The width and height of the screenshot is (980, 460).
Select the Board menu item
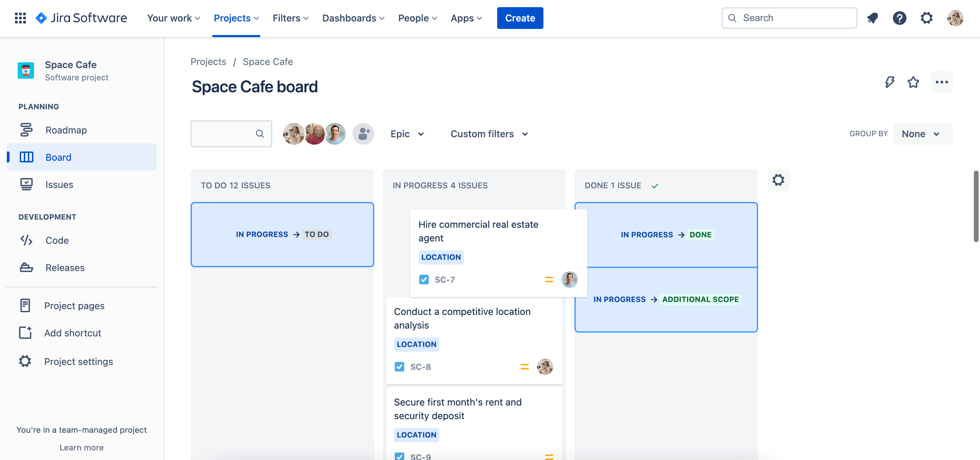(x=81, y=156)
